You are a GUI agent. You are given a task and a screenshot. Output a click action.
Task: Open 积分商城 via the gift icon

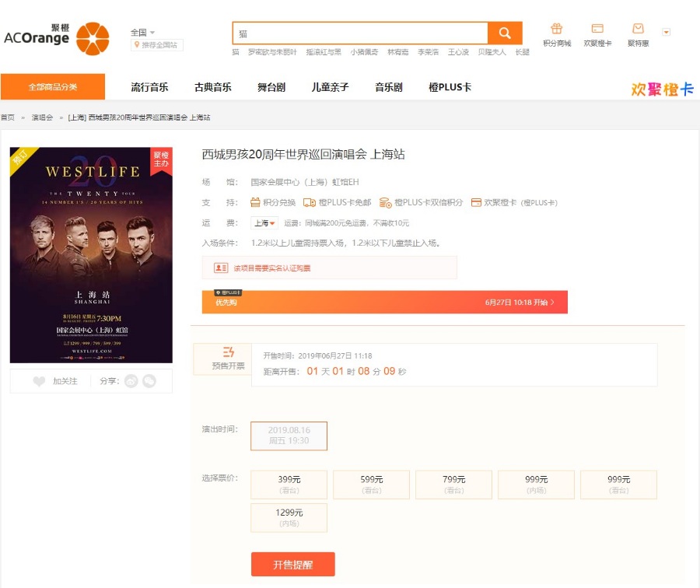[556, 30]
